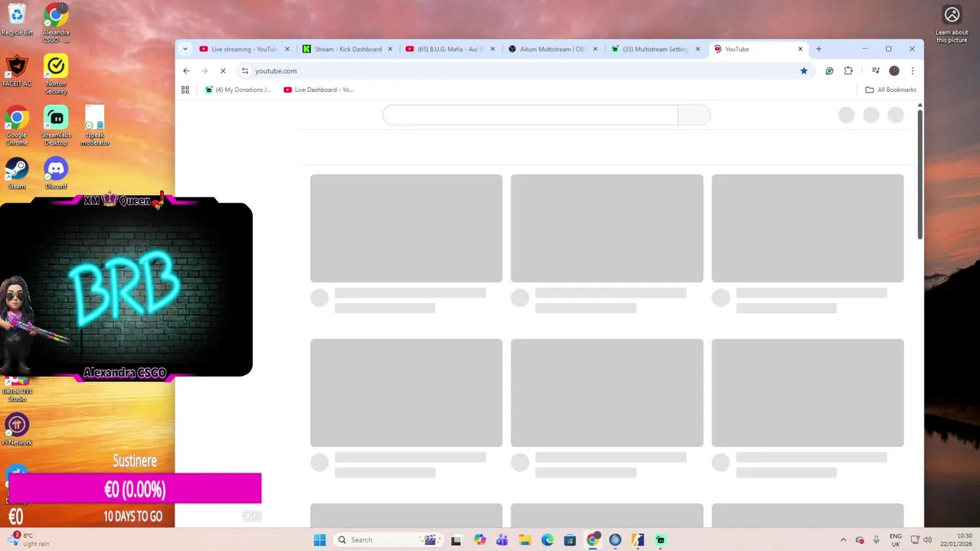Switch to the Live streaming - YouTube tab
The height and width of the screenshot is (551, 980).
pyautogui.click(x=244, y=49)
